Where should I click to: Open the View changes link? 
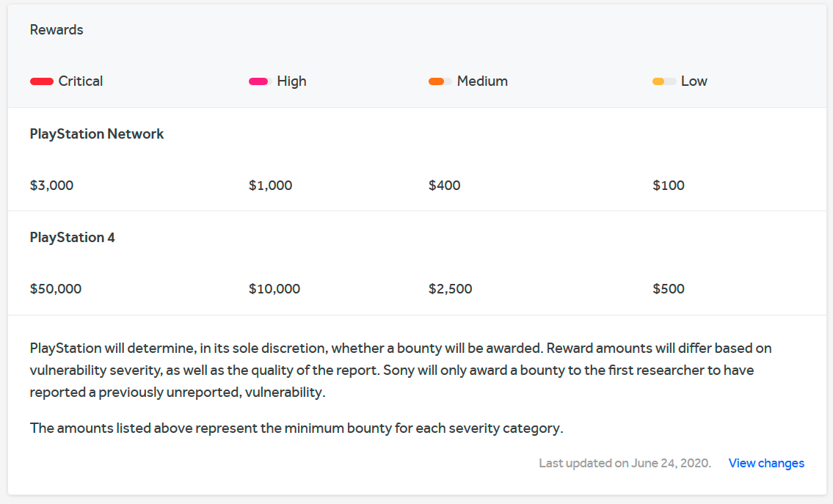click(x=766, y=463)
